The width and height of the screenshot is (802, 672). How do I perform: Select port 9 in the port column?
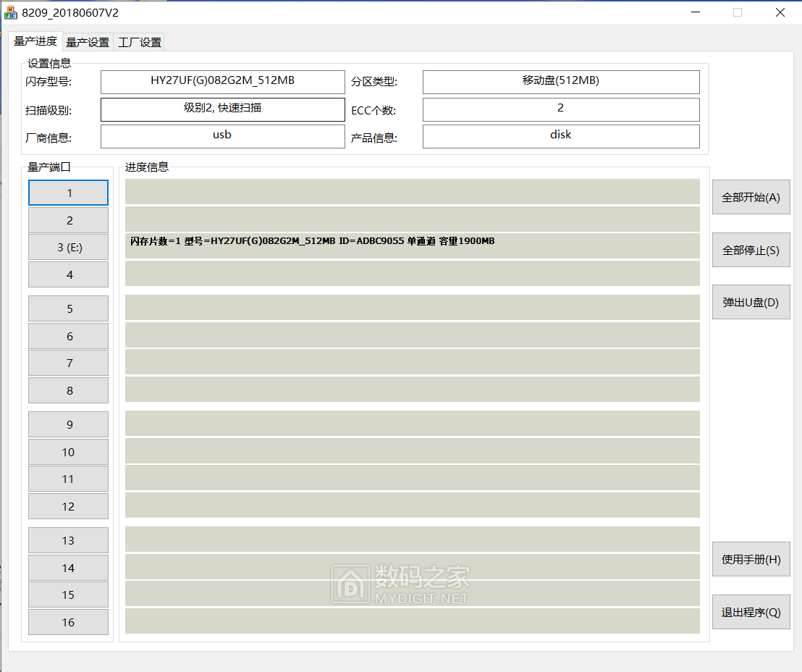pyautogui.click(x=68, y=424)
